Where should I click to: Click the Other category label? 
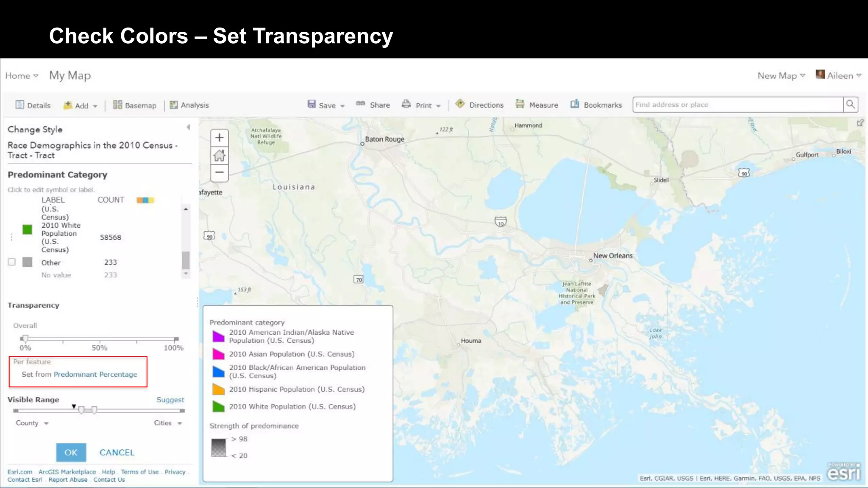[51, 263]
